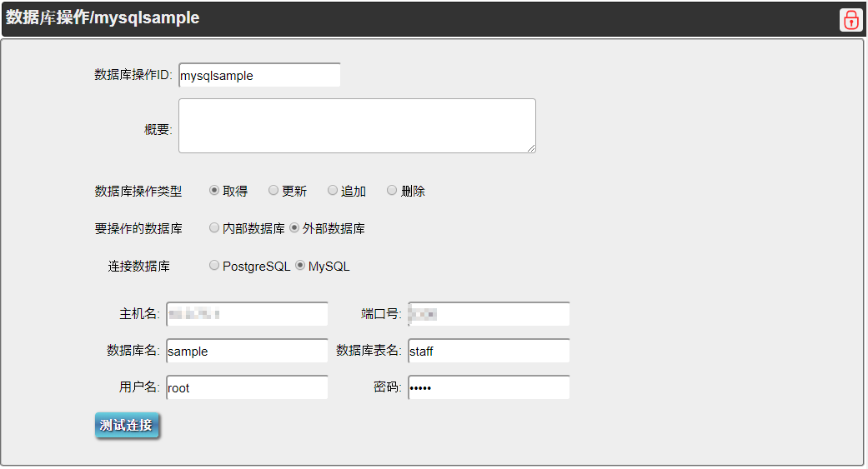Click the 用户名 field containing root
868x469 pixels.
coord(247,387)
